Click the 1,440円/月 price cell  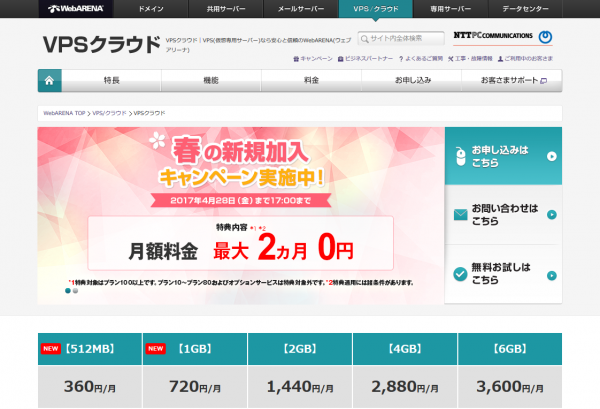point(300,387)
